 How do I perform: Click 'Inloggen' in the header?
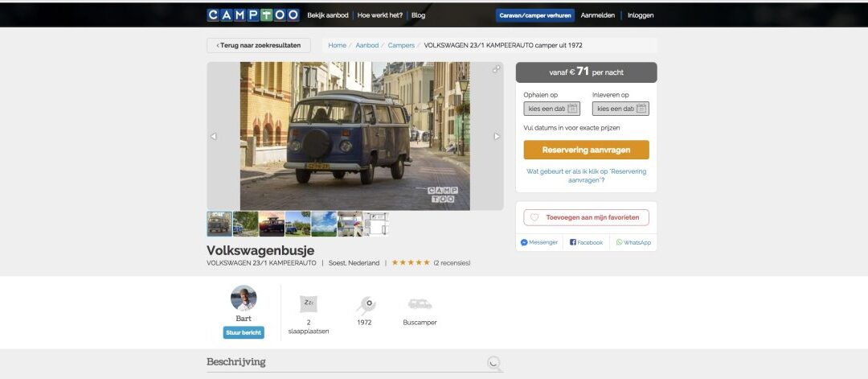640,15
